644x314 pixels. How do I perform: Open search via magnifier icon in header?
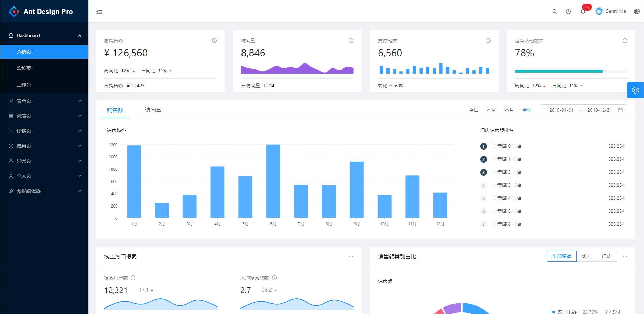click(555, 11)
